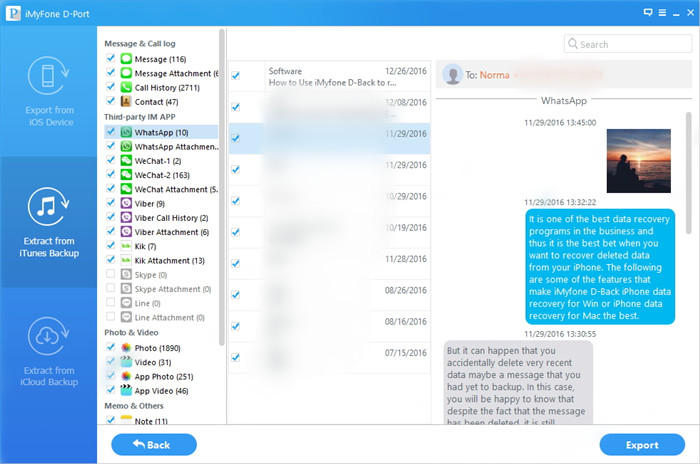Uncheck the WhatsApp (10) checkbox

[111, 132]
